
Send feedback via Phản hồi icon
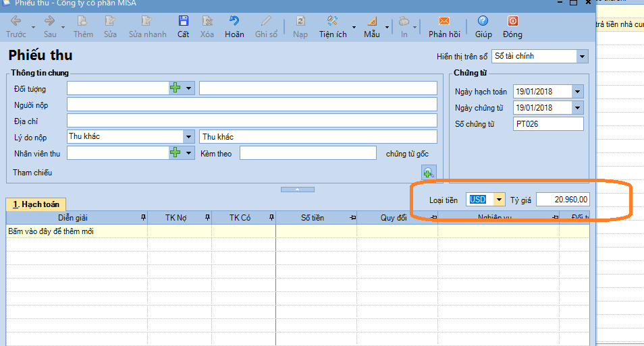(x=444, y=21)
